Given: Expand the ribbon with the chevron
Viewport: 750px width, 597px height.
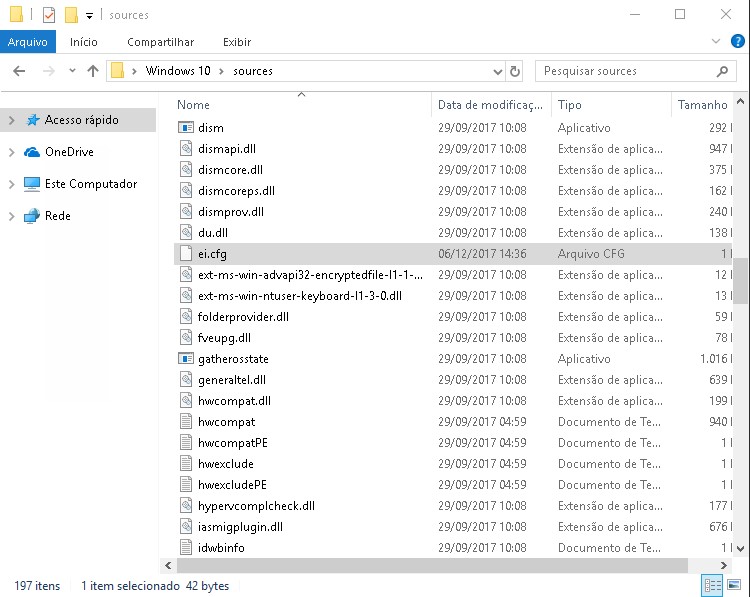Looking at the screenshot, I should coord(716,41).
